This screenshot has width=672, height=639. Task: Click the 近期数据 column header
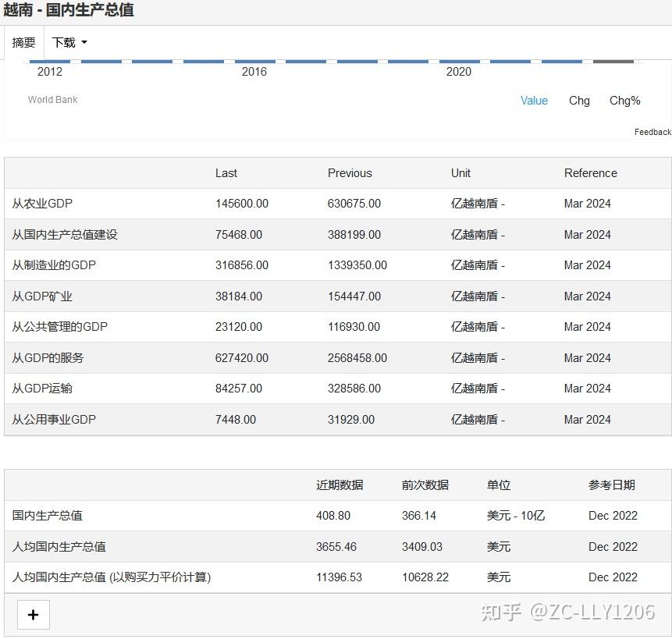(x=340, y=485)
